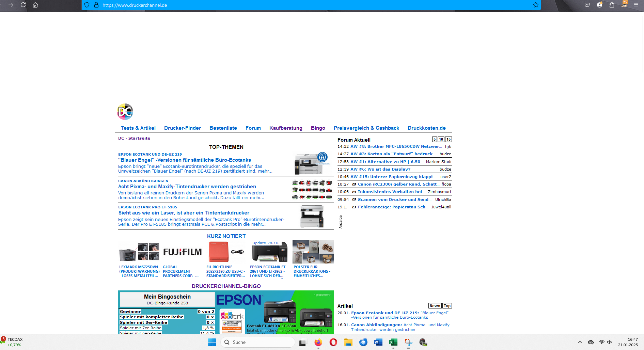Show site security info via padlock icon
The width and height of the screenshot is (644, 350).
point(96,5)
